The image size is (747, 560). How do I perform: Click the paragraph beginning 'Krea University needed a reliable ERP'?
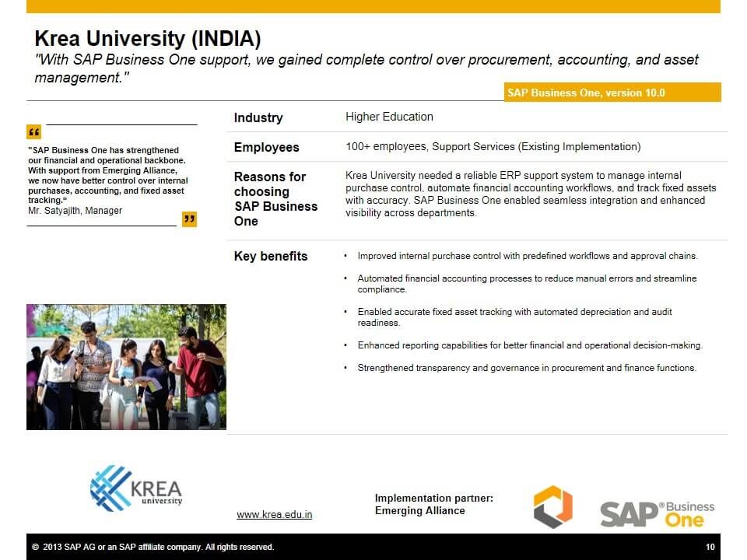(531, 194)
